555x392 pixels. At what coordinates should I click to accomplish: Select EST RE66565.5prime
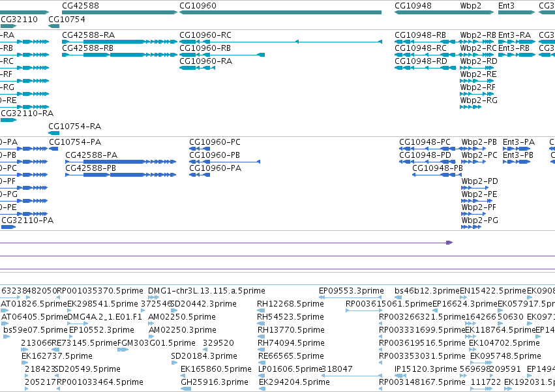click(291, 357)
